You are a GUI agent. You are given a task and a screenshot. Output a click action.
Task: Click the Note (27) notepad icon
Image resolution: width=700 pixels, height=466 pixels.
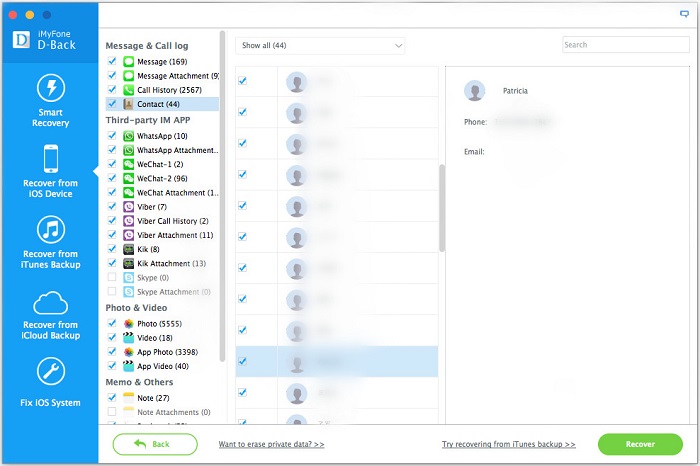click(x=129, y=398)
